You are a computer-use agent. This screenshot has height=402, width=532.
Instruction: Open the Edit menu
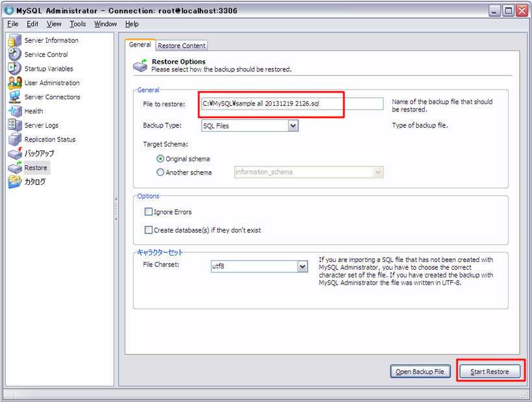32,24
